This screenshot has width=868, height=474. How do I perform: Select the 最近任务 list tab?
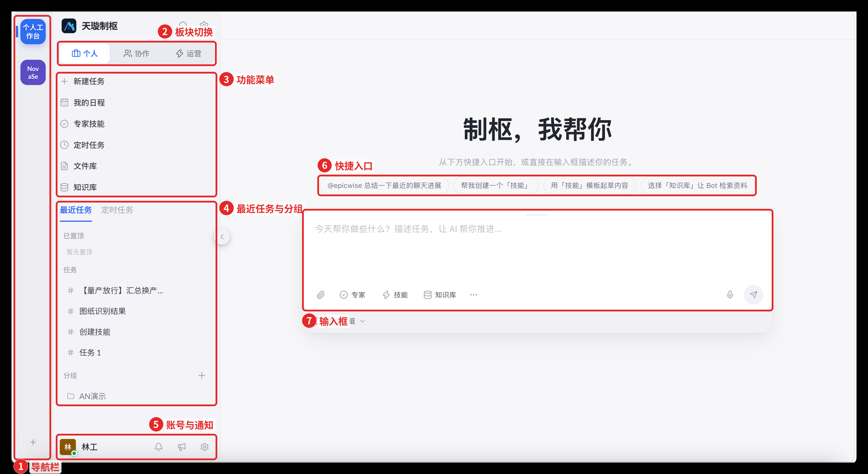[76, 210]
